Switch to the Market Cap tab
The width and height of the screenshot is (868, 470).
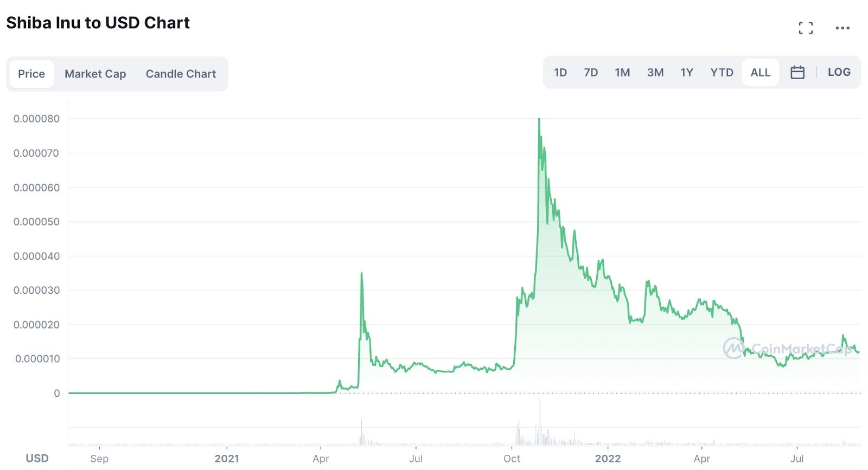95,74
